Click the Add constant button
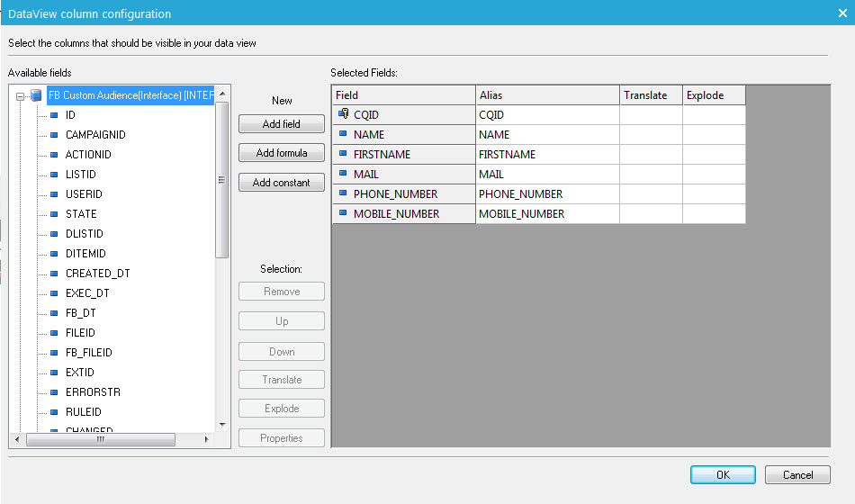 (281, 183)
